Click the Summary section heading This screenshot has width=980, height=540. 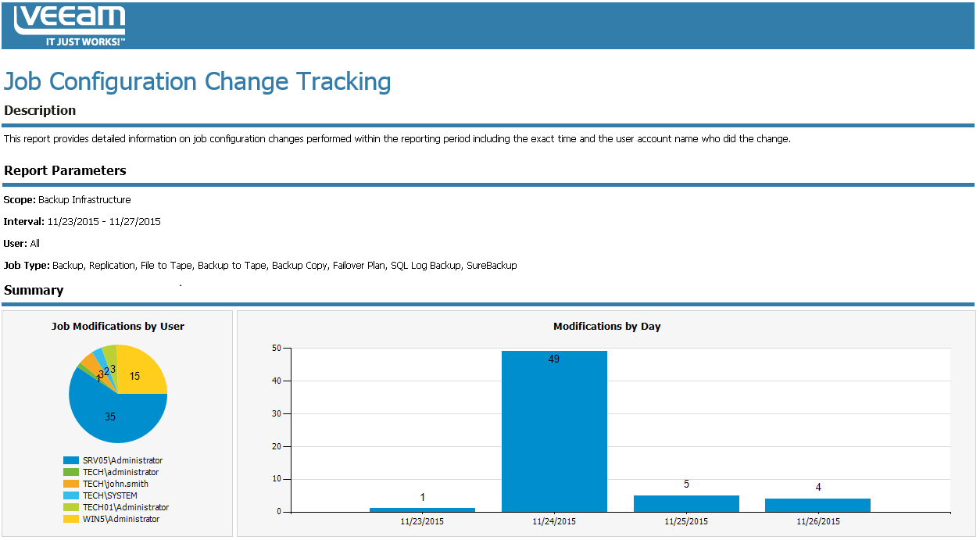[34, 290]
